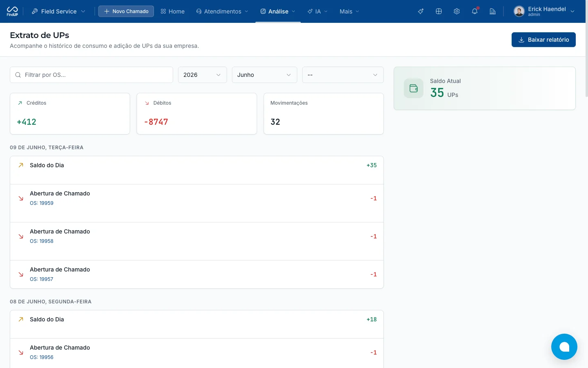Click the 09 DE JUNHO, TERÇA-FEIRA date heading
Image resolution: width=588 pixels, height=368 pixels.
(47, 148)
